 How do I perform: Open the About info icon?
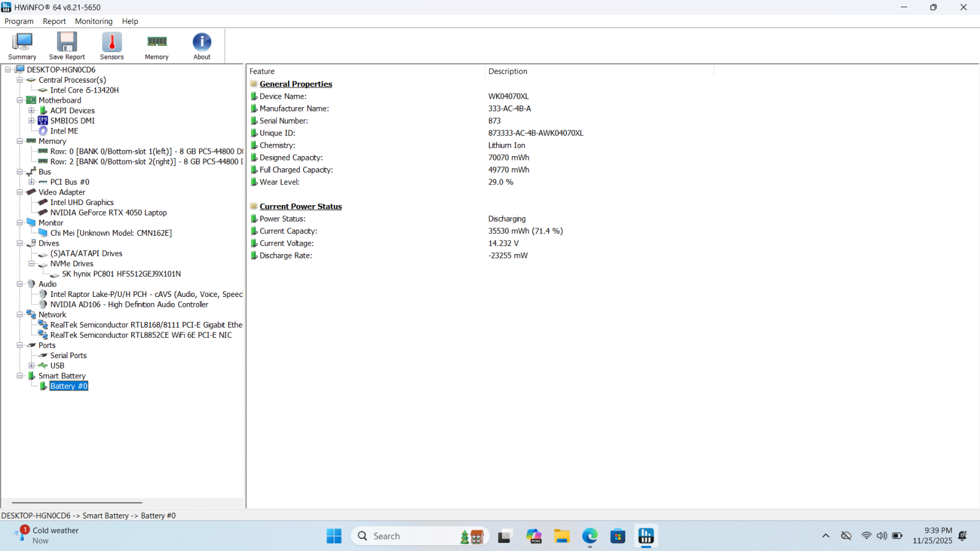[x=202, y=46]
